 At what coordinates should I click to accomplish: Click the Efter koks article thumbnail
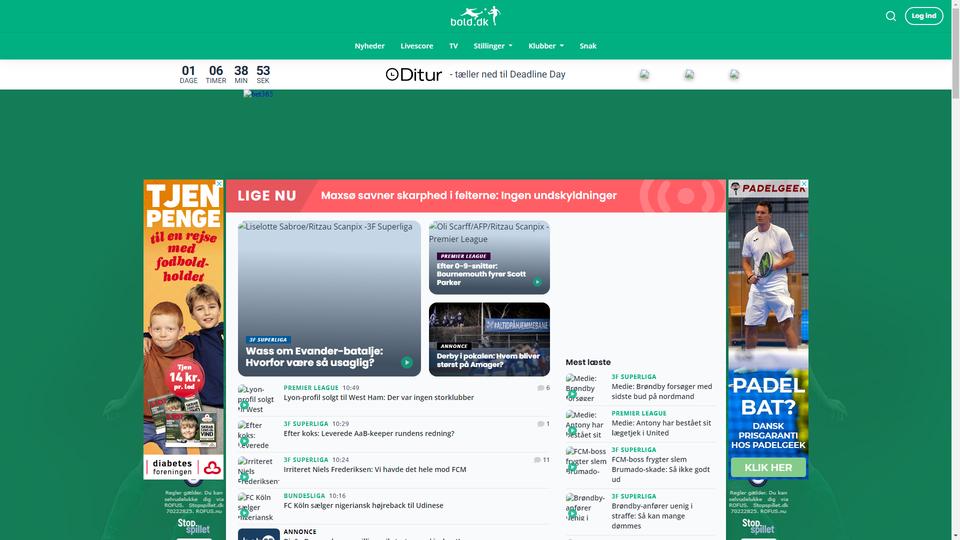coord(258,435)
